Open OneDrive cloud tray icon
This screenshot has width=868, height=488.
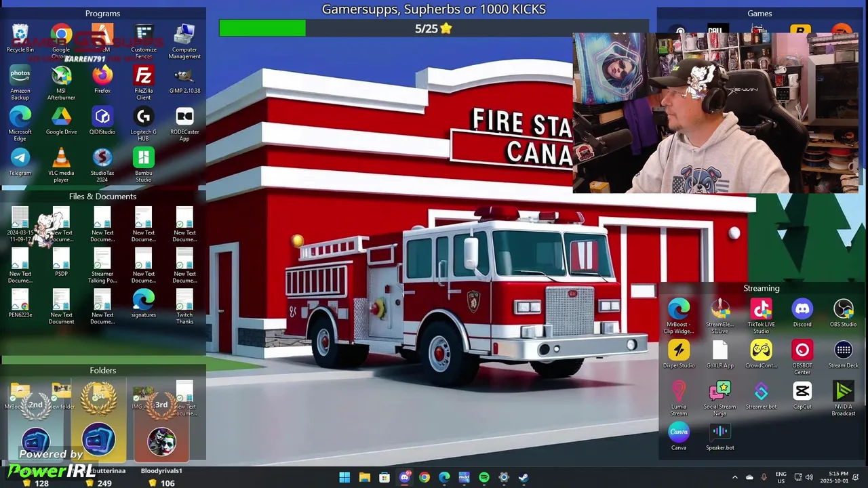(749, 477)
